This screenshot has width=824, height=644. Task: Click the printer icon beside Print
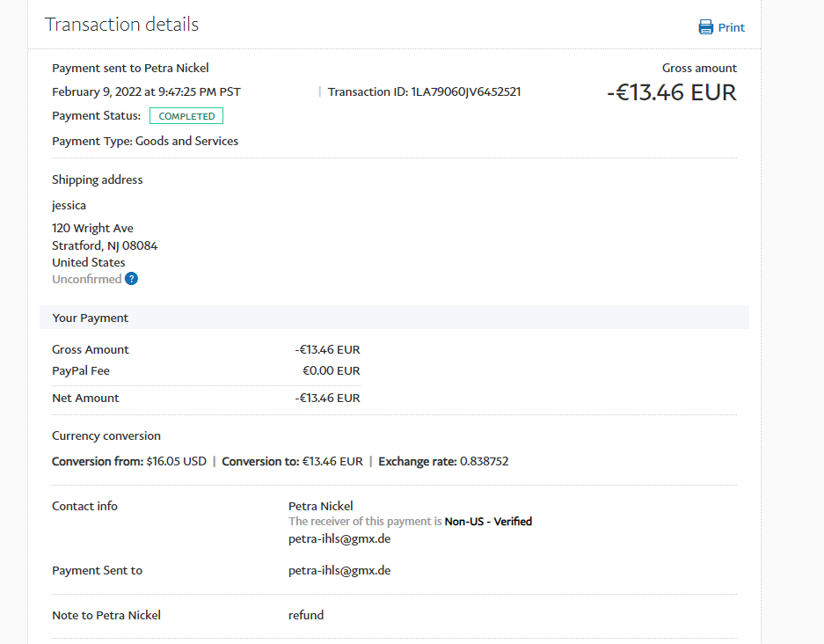[705, 27]
